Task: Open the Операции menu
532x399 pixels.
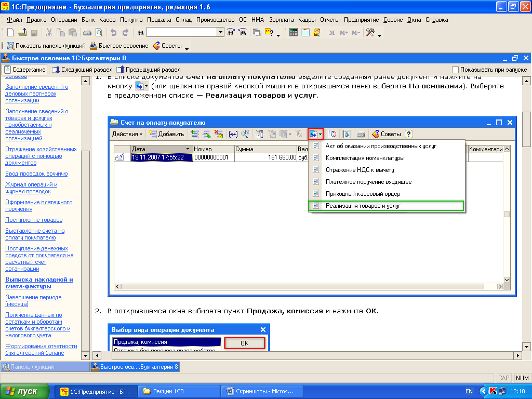Action: pyautogui.click(x=64, y=20)
